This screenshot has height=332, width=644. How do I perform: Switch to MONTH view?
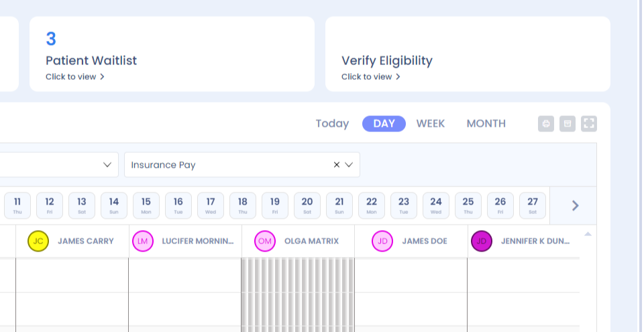click(x=486, y=123)
